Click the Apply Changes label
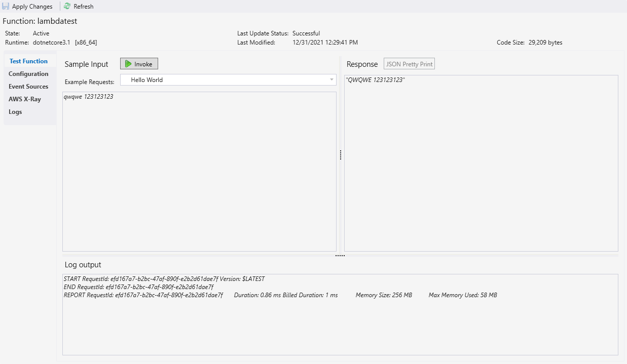 (32, 7)
